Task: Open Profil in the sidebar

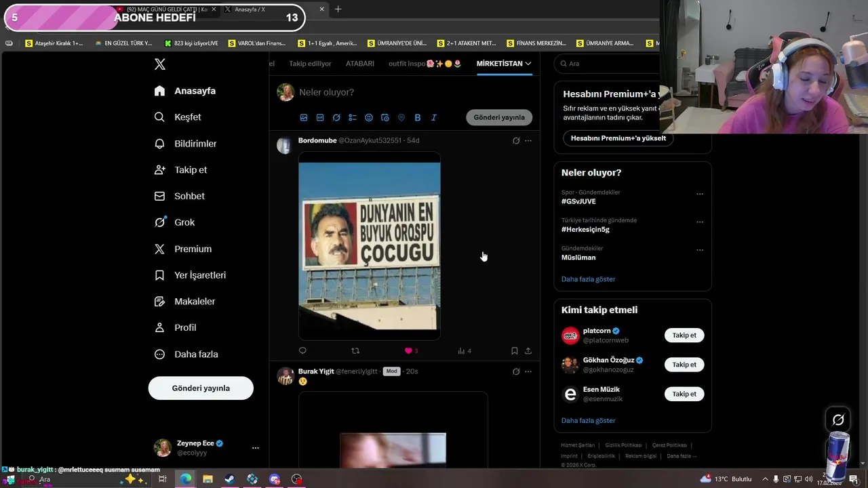Action: pos(176,327)
